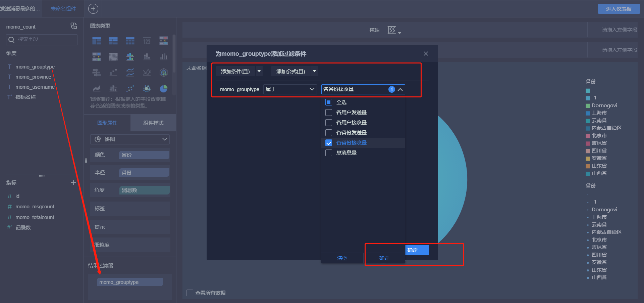Open the 添加公式(且) dropdown arrow
The height and width of the screenshot is (303, 644).
314,71
